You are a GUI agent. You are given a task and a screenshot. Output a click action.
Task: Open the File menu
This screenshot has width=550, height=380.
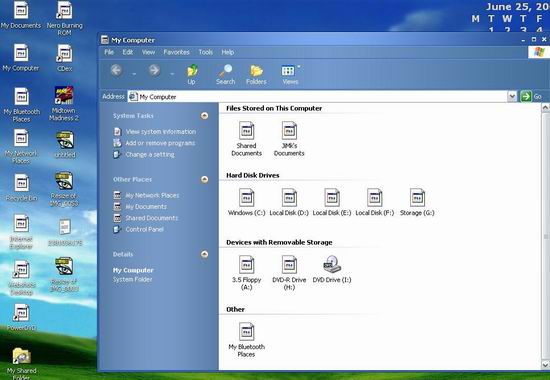point(109,52)
